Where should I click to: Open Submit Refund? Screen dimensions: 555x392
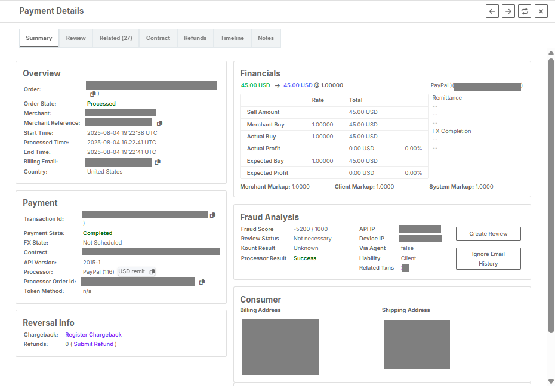point(94,344)
